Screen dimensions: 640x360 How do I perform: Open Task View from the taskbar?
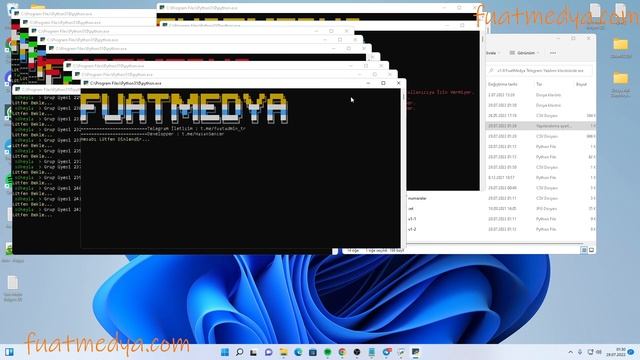point(253,352)
